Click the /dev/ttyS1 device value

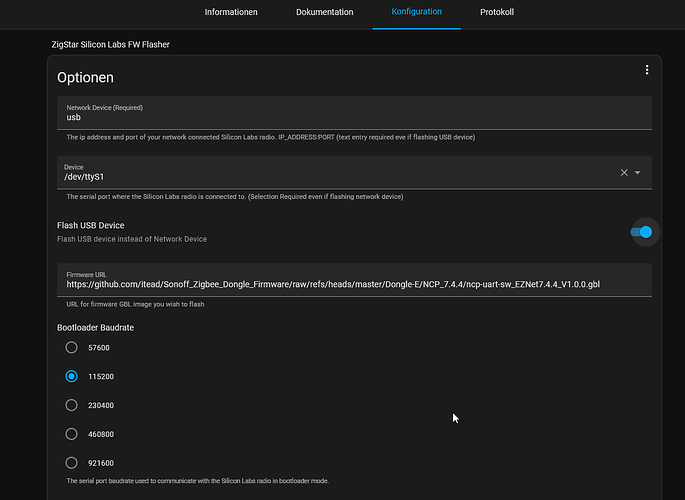click(84, 177)
